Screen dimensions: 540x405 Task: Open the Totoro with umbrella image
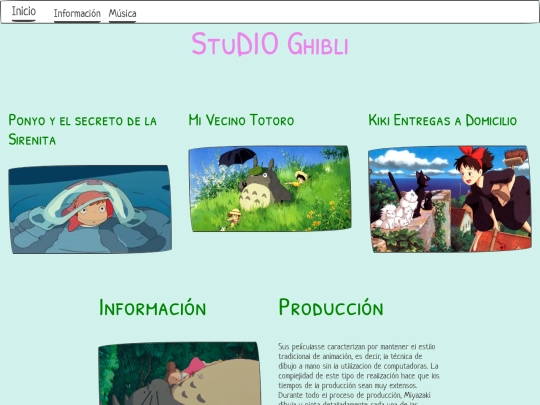pyautogui.click(x=270, y=188)
